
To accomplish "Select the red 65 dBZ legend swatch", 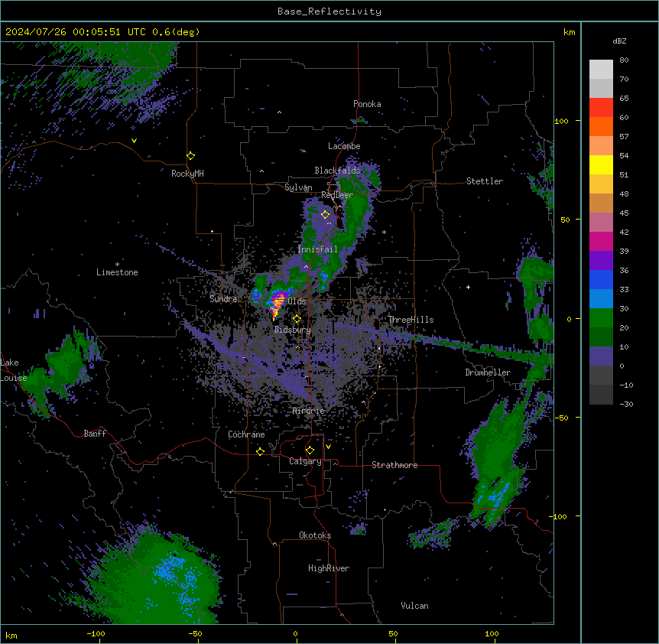I will [x=601, y=107].
